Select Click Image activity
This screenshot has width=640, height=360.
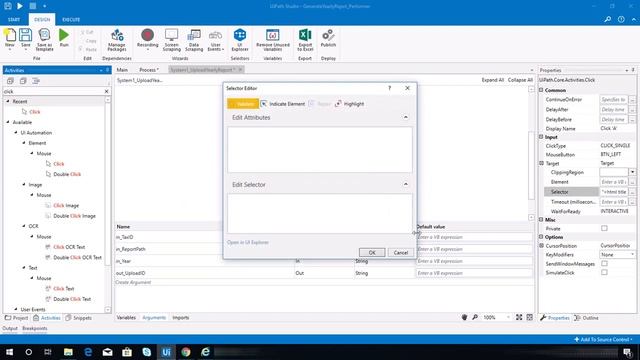[62, 205]
